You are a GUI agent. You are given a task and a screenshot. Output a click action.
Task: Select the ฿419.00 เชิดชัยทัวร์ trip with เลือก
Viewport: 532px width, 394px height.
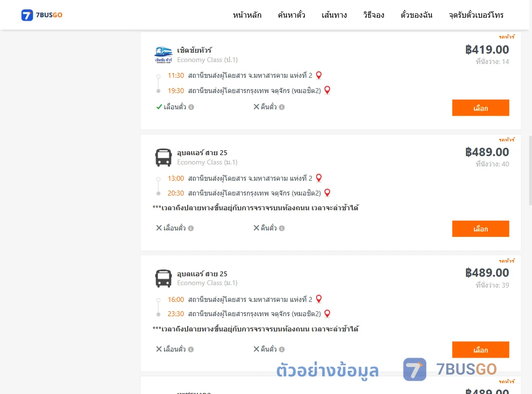pos(480,108)
